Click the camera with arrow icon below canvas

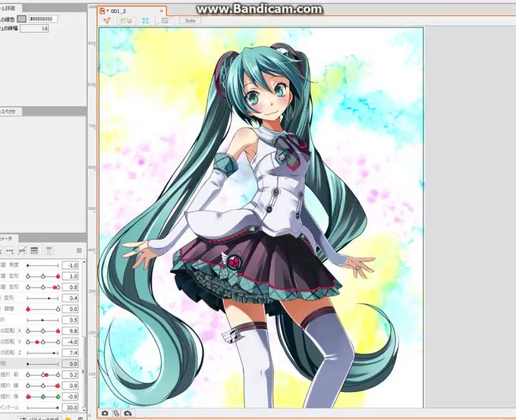click(x=128, y=413)
